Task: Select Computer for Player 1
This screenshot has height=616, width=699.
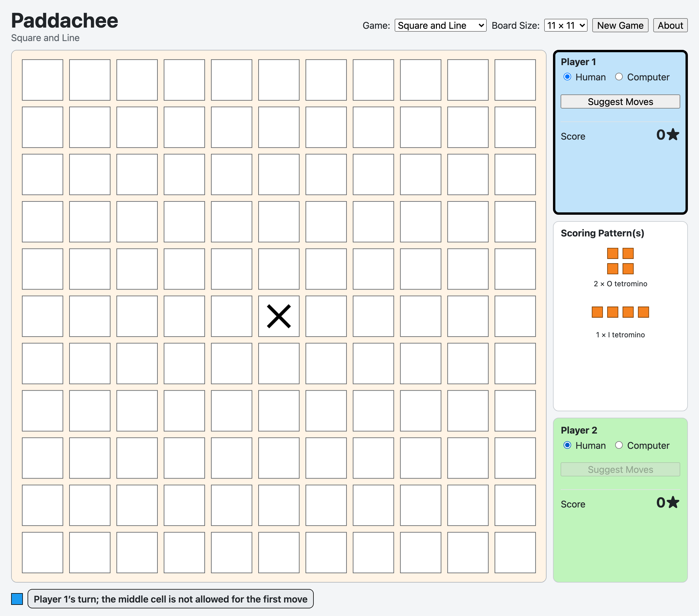Action: click(619, 77)
